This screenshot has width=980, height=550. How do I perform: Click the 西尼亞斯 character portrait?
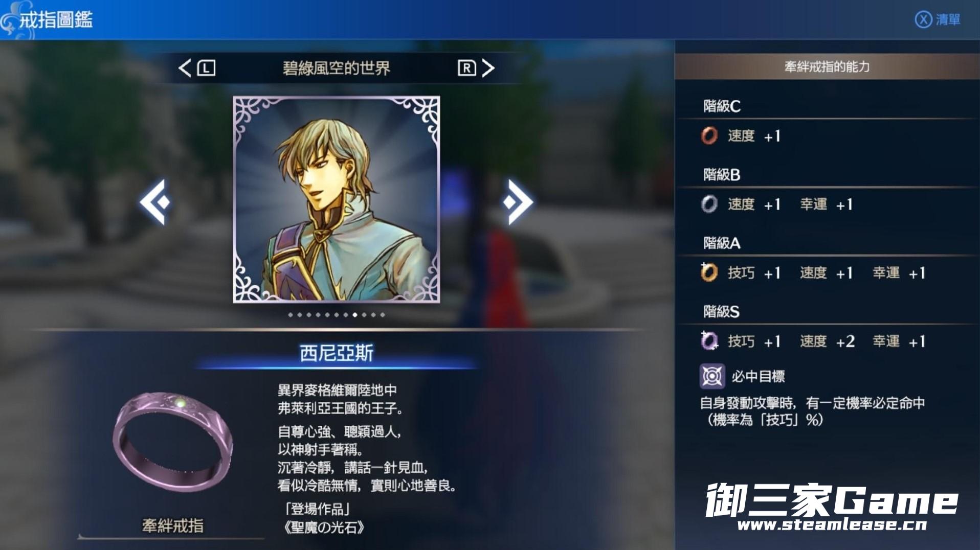[336, 199]
